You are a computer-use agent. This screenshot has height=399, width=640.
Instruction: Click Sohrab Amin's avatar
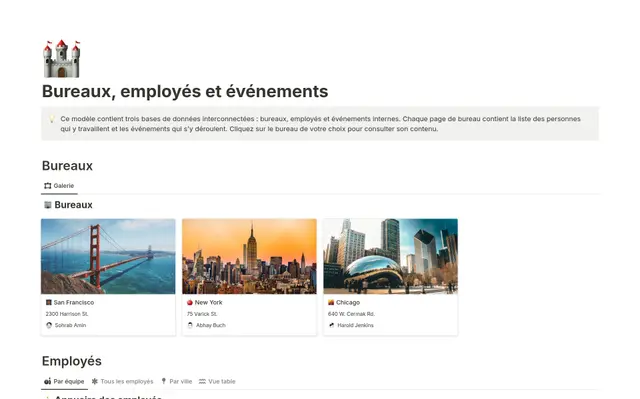tap(49, 325)
